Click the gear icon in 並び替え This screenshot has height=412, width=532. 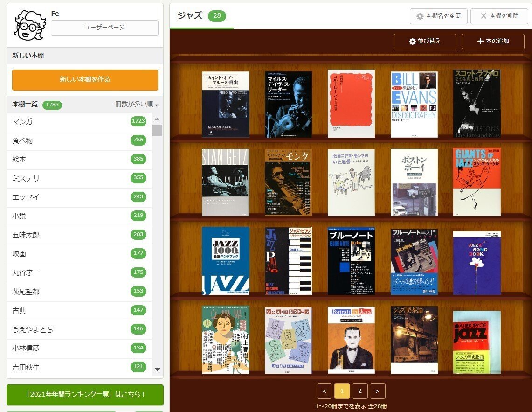412,41
